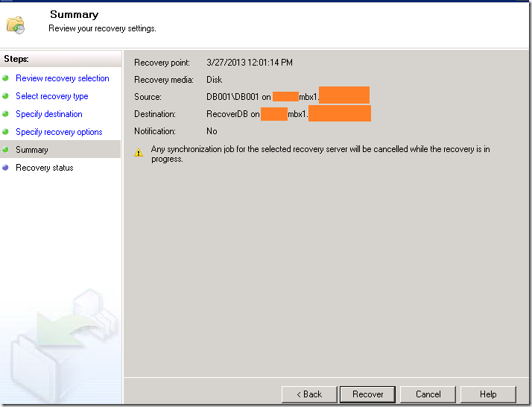This screenshot has height=407, width=532.
Task: Click the Notification value No
Action: (x=212, y=131)
